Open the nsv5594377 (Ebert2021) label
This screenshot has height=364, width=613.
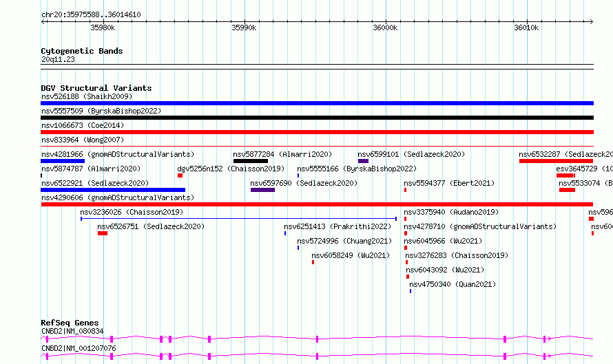click(449, 183)
